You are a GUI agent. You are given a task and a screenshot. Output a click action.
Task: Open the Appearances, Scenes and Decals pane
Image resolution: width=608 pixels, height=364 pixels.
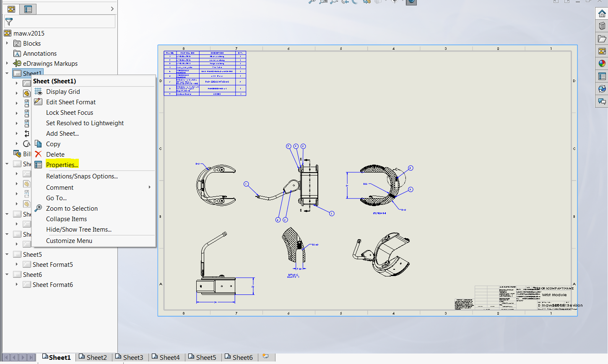(x=602, y=63)
